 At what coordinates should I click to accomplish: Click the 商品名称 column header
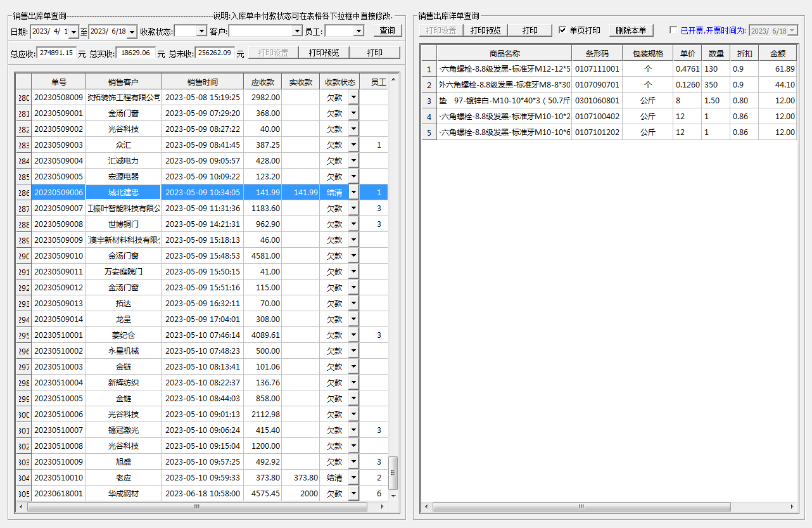click(504, 53)
